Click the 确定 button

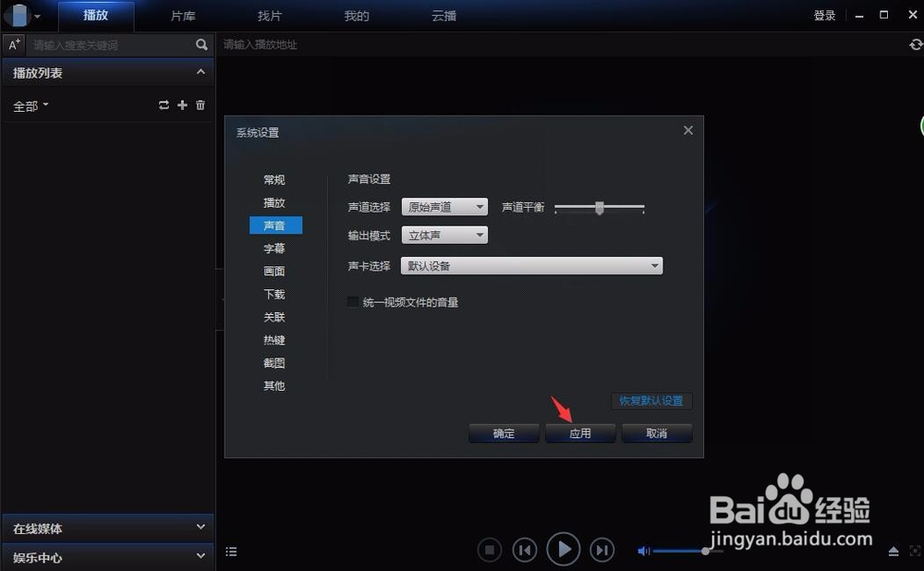pyautogui.click(x=504, y=433)
